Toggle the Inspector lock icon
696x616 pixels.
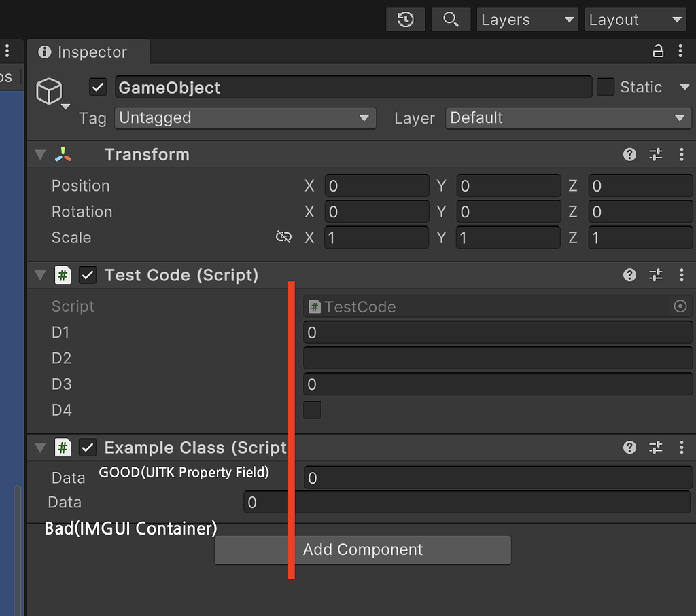[x=657, y=51]
